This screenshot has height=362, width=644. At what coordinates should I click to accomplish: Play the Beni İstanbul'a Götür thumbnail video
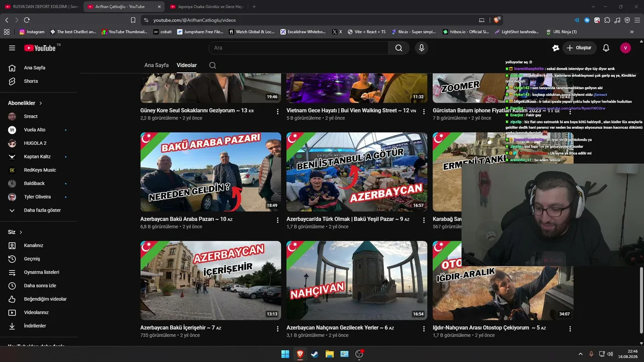pyautogui.click(x=357, y=172)
